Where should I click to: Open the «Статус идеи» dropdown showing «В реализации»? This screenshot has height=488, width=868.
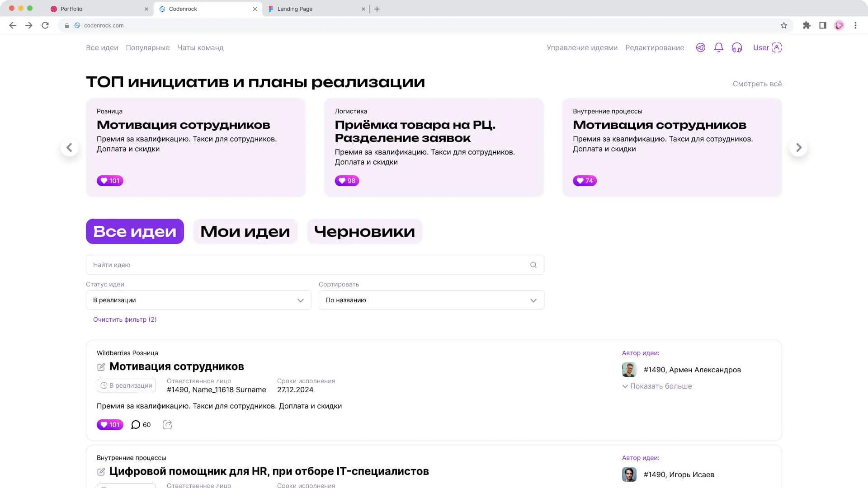pyautogui.click(x=198, y=300)
